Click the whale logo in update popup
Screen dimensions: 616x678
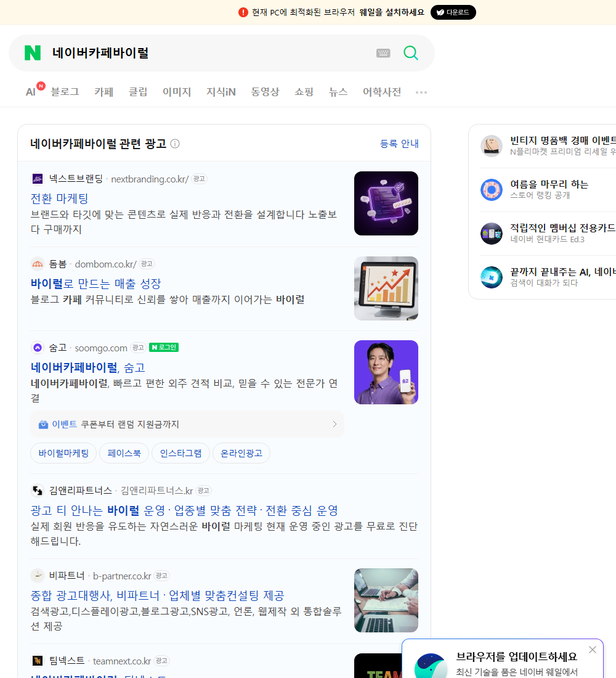tap(431, 666)
